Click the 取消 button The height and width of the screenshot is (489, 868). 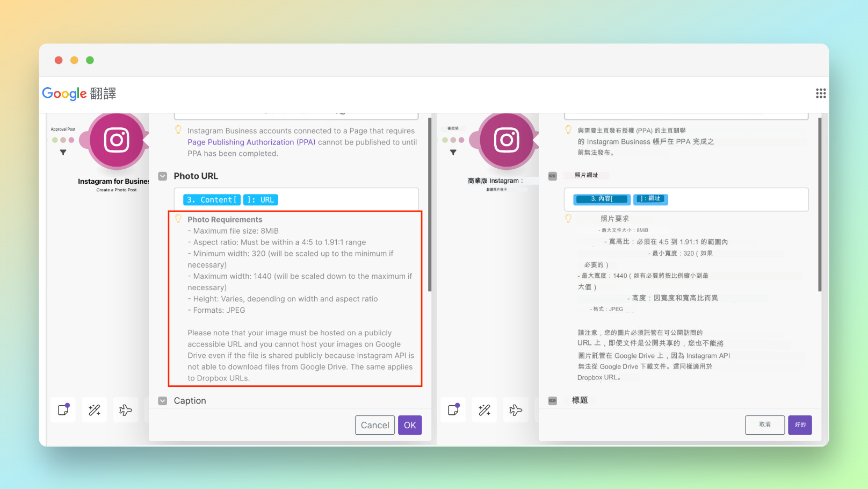(x=765, y=425)
